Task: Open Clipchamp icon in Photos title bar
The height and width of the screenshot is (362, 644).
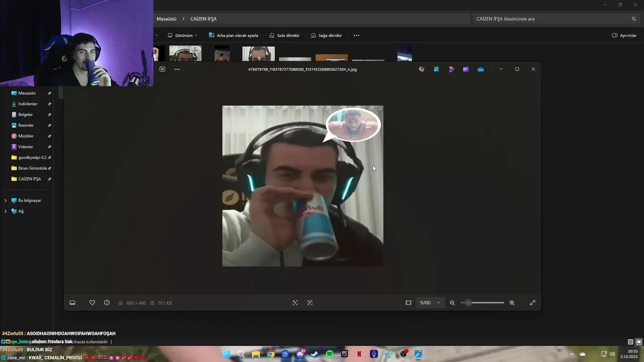Action: 466,69
